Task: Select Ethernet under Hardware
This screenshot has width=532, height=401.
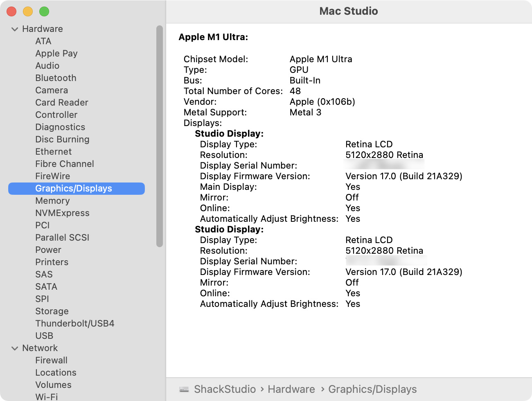Action: click(53, 152)
